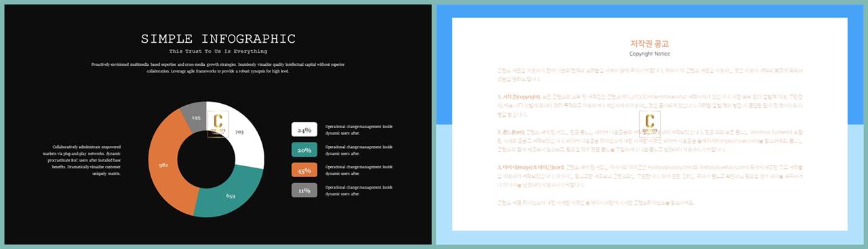Click the last paragraph on the copyright slide
Screen dimensions: 868x249
(x=595, y=202)
